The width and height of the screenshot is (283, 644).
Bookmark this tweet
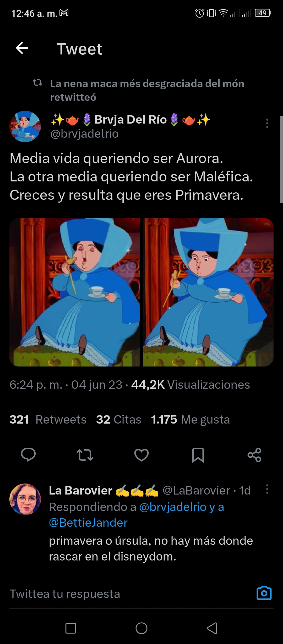point(198,455)
